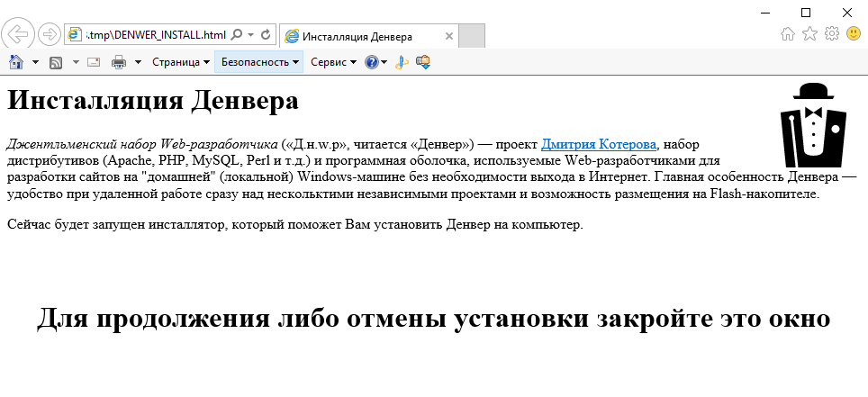Open the Сервис menu
This screenshot has height=397, width=868.
(333, 63)
